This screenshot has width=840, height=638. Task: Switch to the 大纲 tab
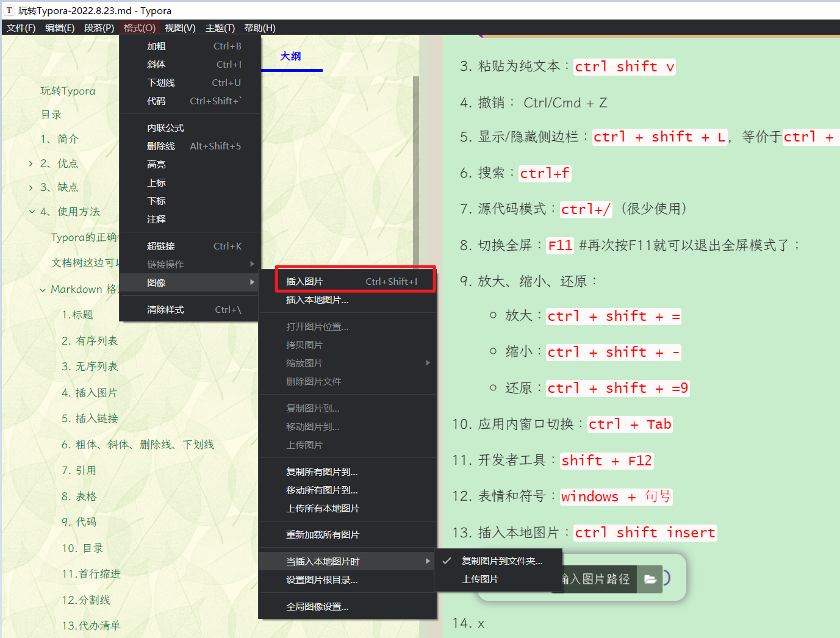click(x=290, y=56)
